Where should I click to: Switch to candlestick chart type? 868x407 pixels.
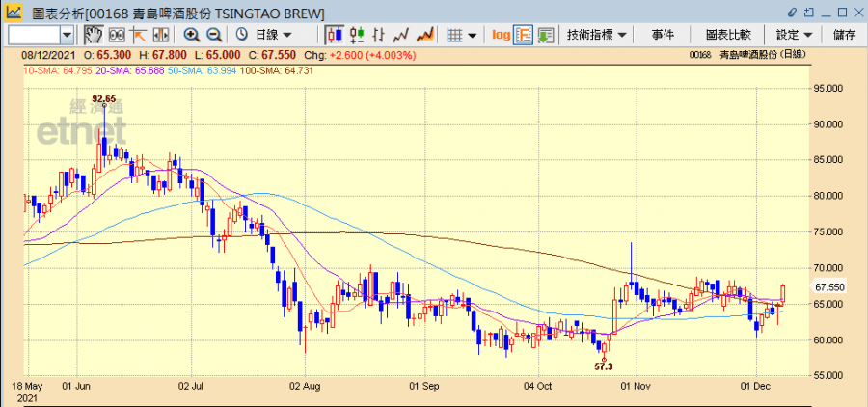pyautogui.click(x=336, y=35)
